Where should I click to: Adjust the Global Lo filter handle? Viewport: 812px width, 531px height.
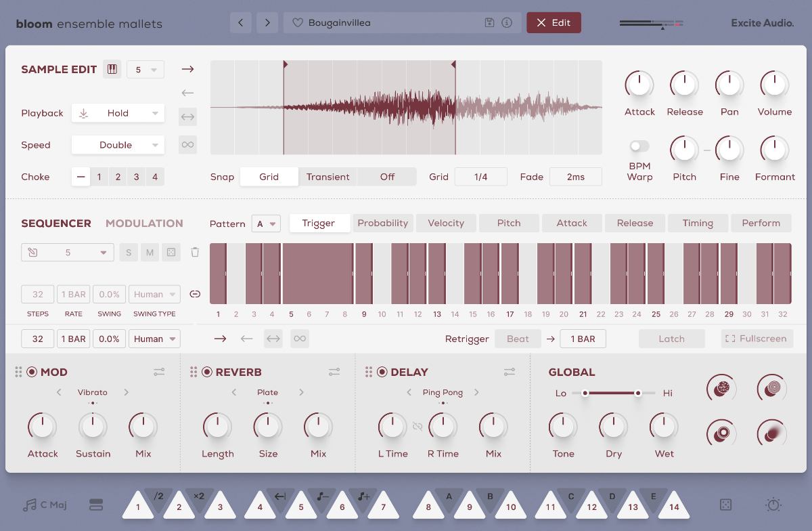tap(585, 393)
